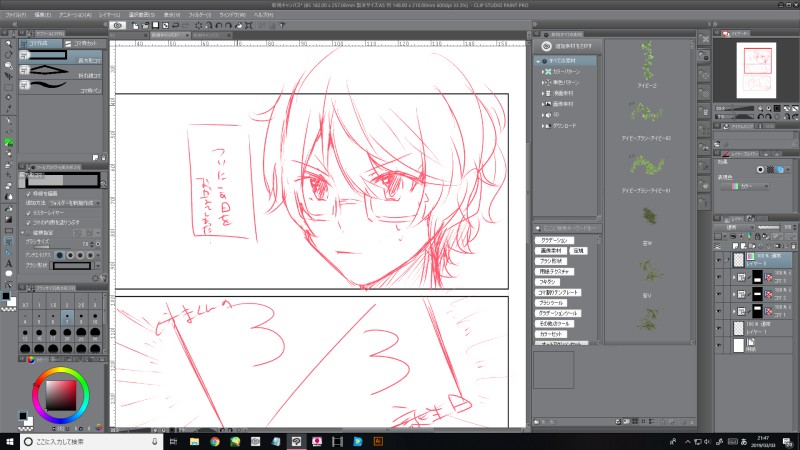The width and height of the screenshot is (800, 450).
Task: Select the Balloon tool
Action: tap(8, 274)
